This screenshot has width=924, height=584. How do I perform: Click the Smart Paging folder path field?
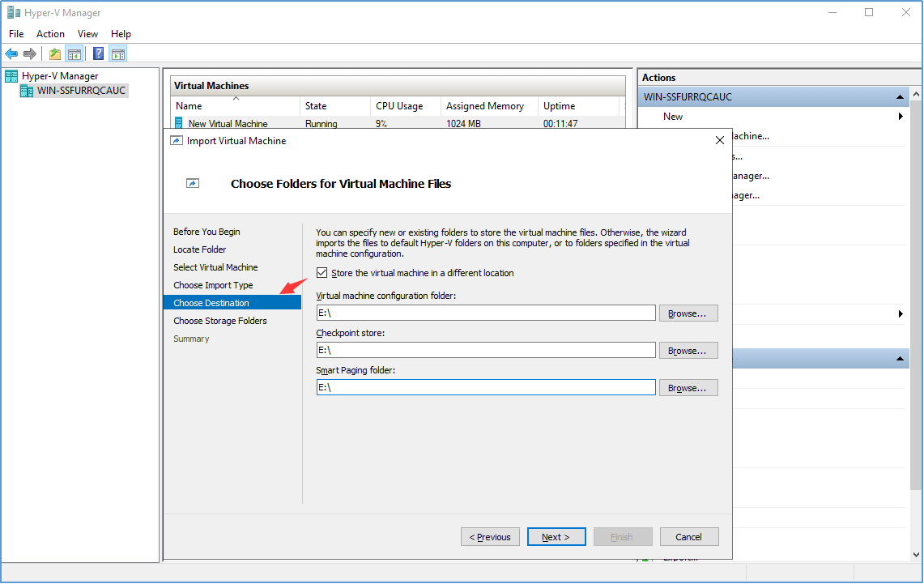pos(486,387)
